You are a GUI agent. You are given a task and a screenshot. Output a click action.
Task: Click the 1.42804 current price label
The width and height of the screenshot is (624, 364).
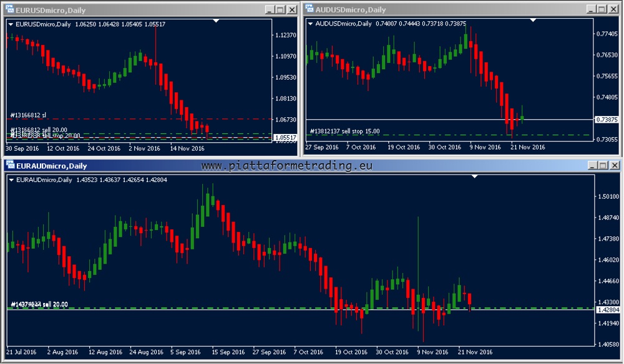(608, 310)
